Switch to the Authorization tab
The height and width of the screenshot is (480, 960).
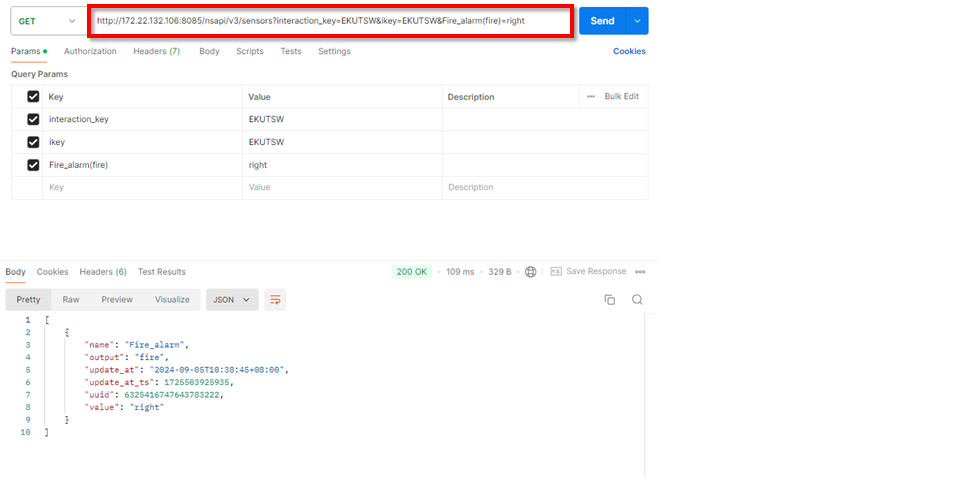click(90, 51)
